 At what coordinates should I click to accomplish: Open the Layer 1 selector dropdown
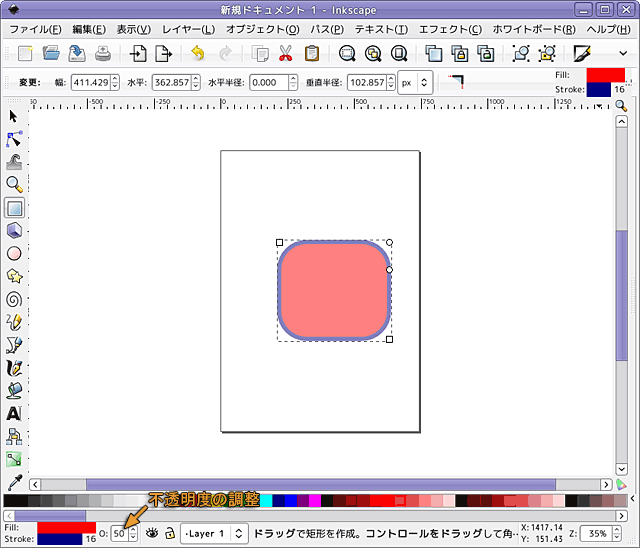click(x=214, y=534)
